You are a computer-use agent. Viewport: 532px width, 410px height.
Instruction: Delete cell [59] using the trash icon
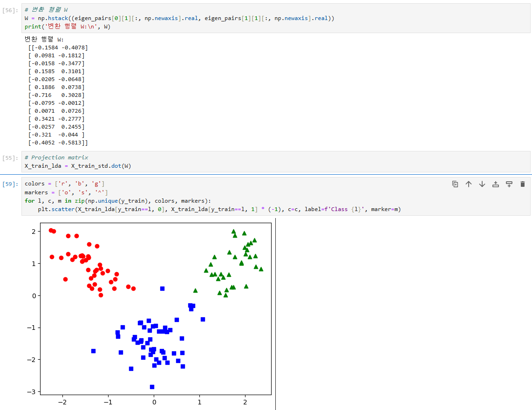[x=522, y=184]
